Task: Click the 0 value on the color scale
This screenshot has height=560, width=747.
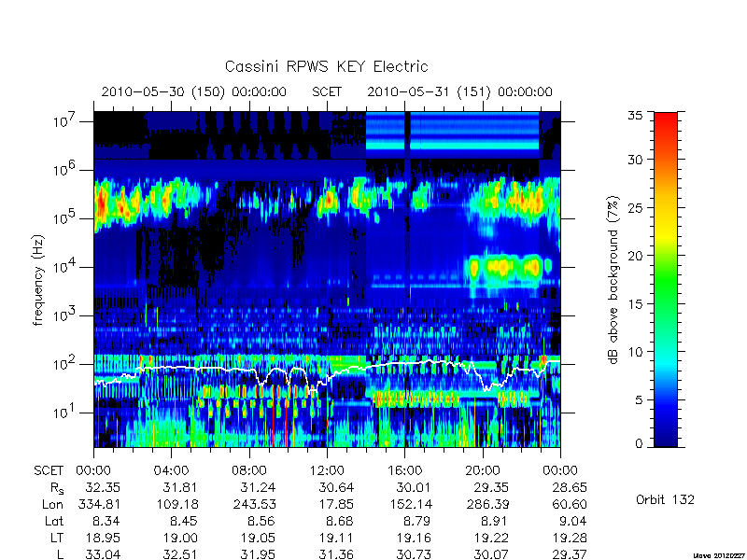Action: 639,443
